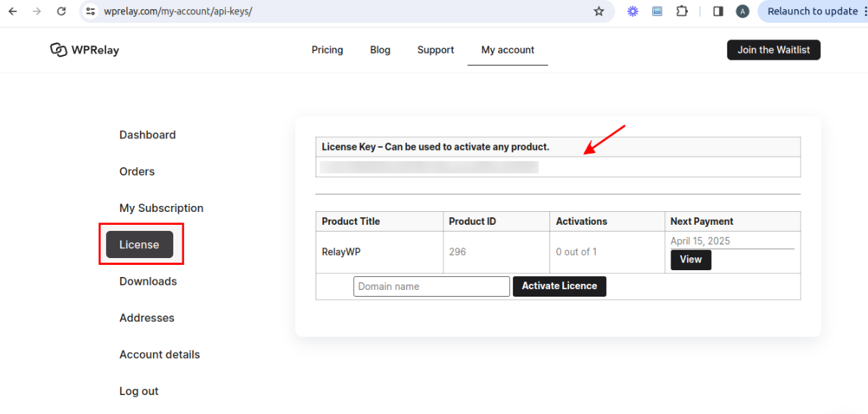This screenshot has height=414, width=868.
Task: Select My account in navigation
Action: pyautogui.click(x=507, y=50)
